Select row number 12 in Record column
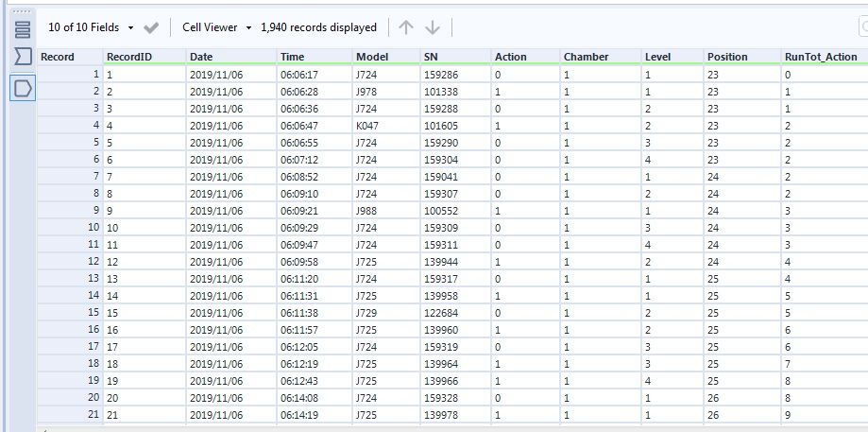Image resolution: width=868 pixels, height=432 pixels. [70, 262]
